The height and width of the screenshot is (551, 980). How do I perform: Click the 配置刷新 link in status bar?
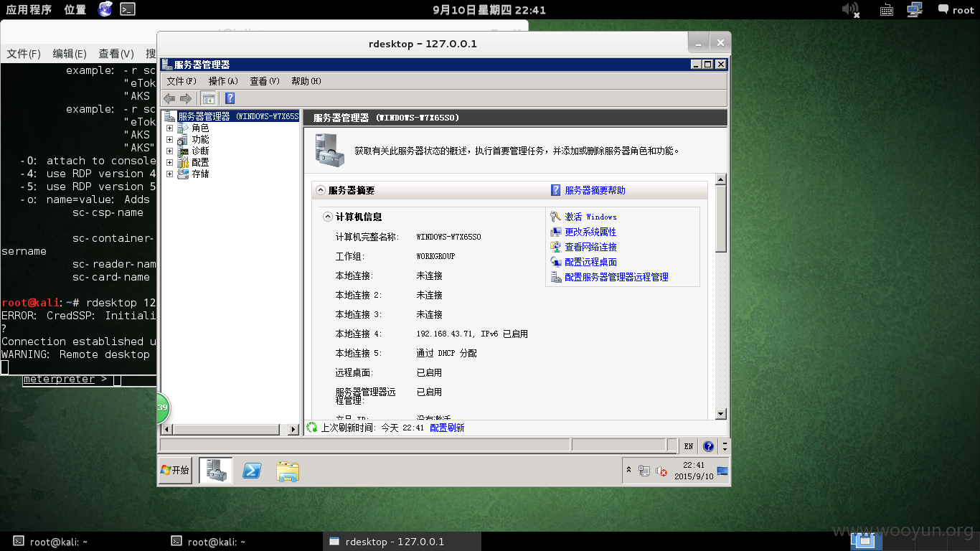(x=447, y=428)
